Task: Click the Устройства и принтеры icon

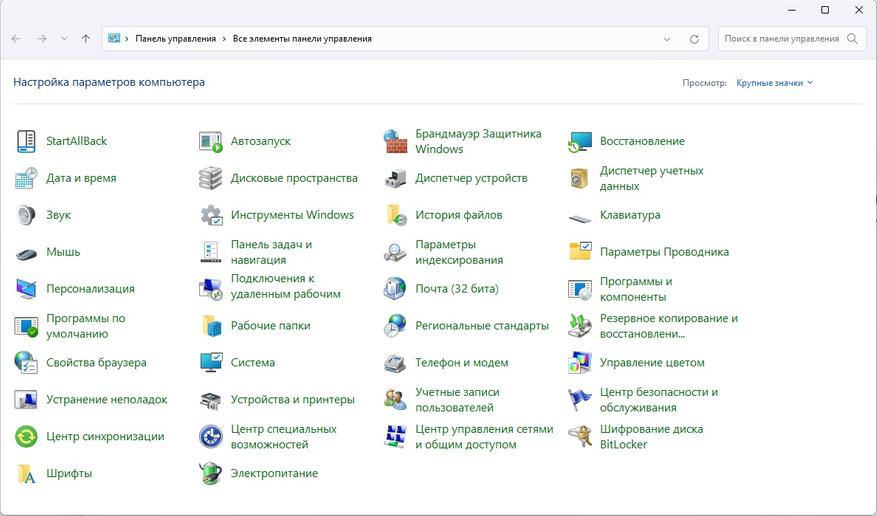Action: [x=211, y=400]
